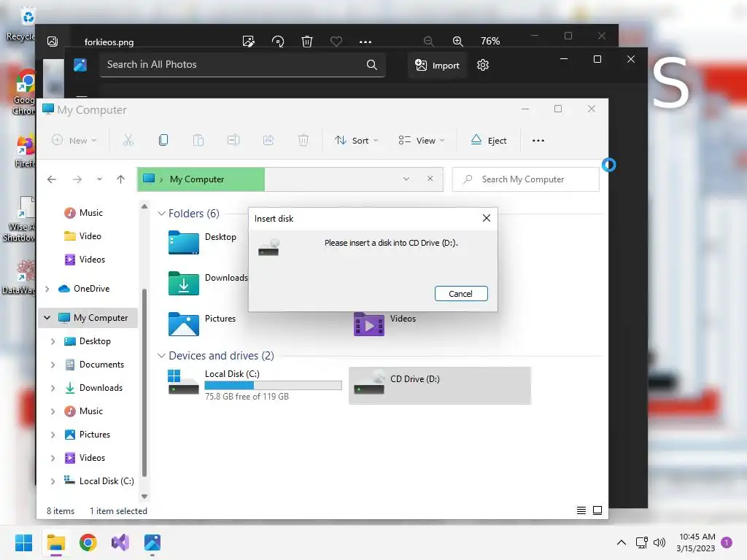Select the Desktop folder icon in main pane
The image size is (747, 560).
click(183, 242)
